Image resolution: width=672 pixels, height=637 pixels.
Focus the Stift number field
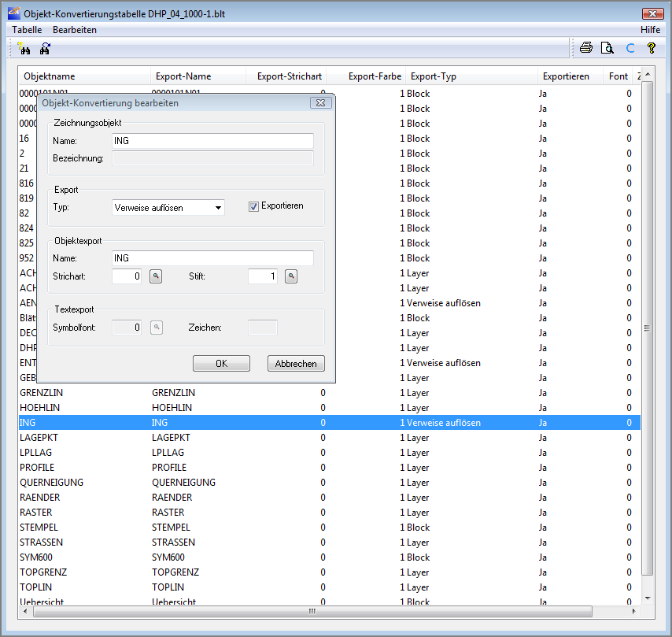pyautogui.click(x=263, y=276)
